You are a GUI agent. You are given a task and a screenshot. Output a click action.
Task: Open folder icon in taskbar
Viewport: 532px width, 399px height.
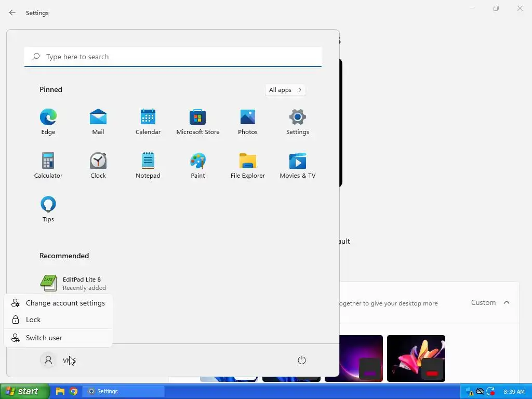click(60, 391)
